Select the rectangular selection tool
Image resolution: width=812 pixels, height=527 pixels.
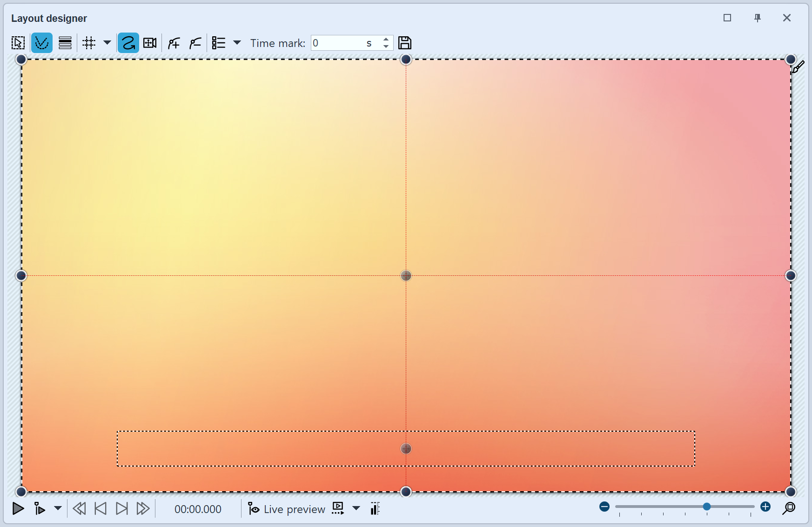point(18,43)
